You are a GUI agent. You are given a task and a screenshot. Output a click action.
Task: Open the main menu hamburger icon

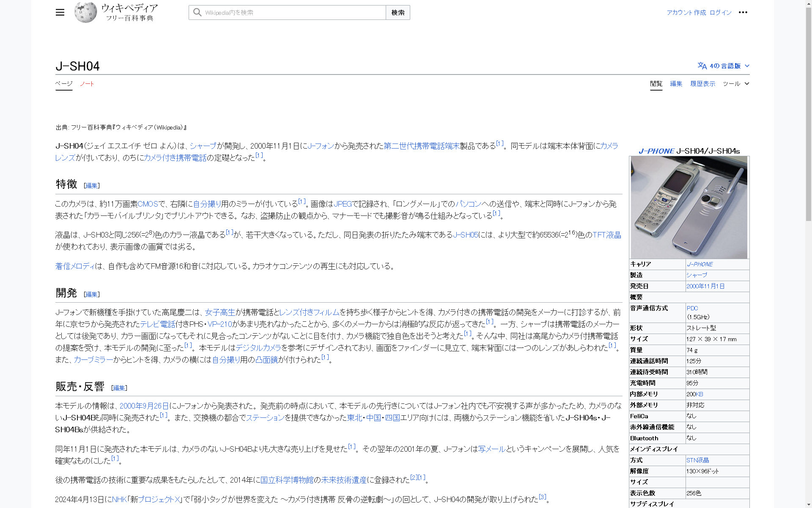click(x=60, y=12)
